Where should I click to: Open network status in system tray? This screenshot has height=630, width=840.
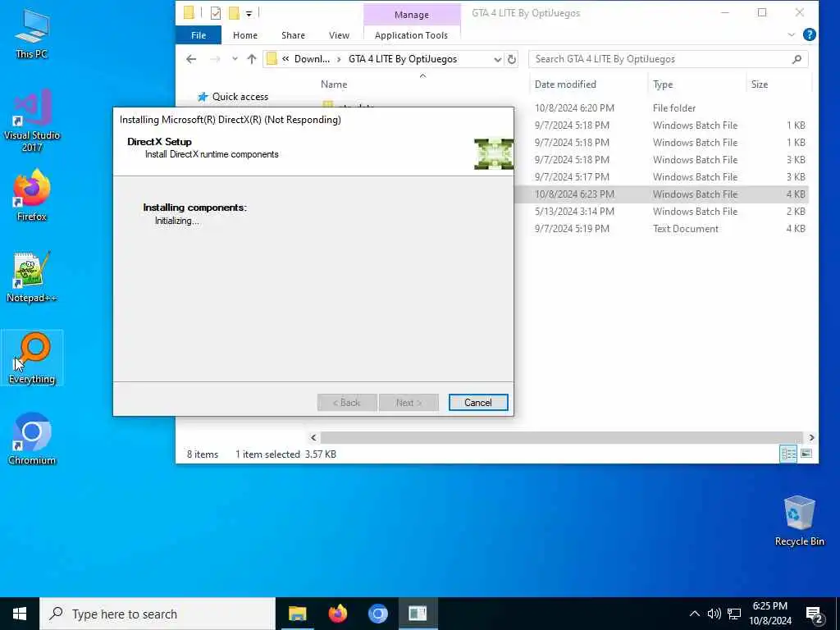pyautogui.click(x=734, y=614)
